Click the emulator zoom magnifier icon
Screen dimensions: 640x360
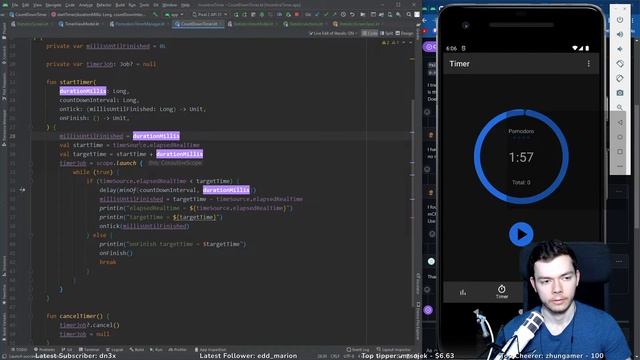coord(620,108)
